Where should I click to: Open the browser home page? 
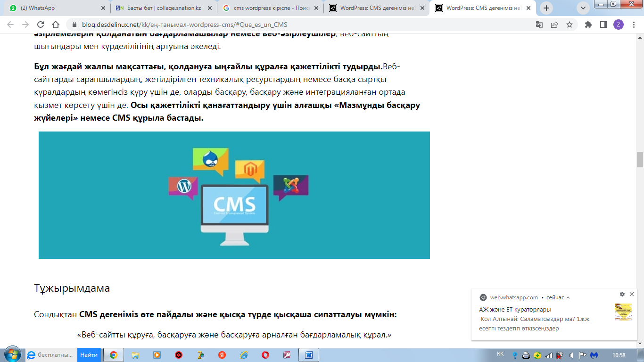(56, 25)
